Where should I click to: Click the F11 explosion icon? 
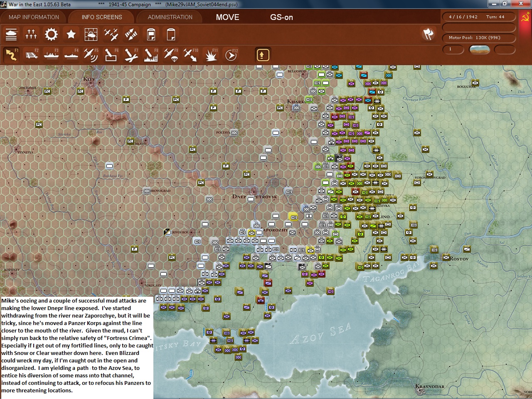pyautogui.click(x=211, y=55)
